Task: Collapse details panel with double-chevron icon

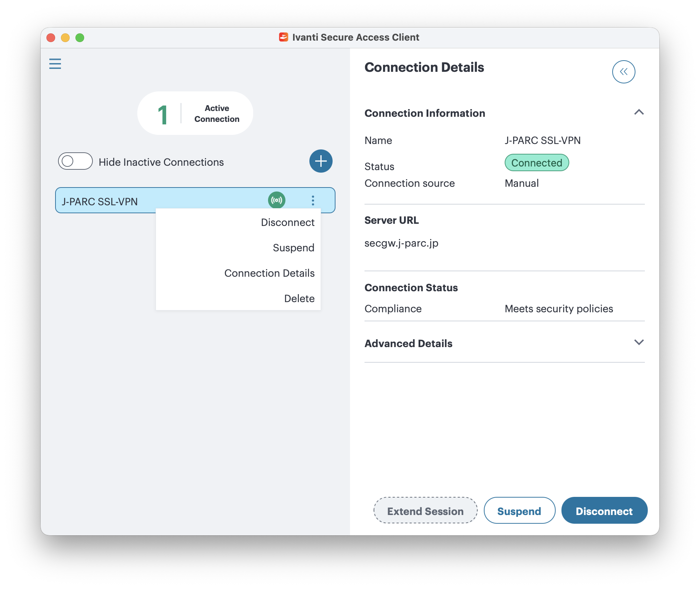Action: coord(623,72)
